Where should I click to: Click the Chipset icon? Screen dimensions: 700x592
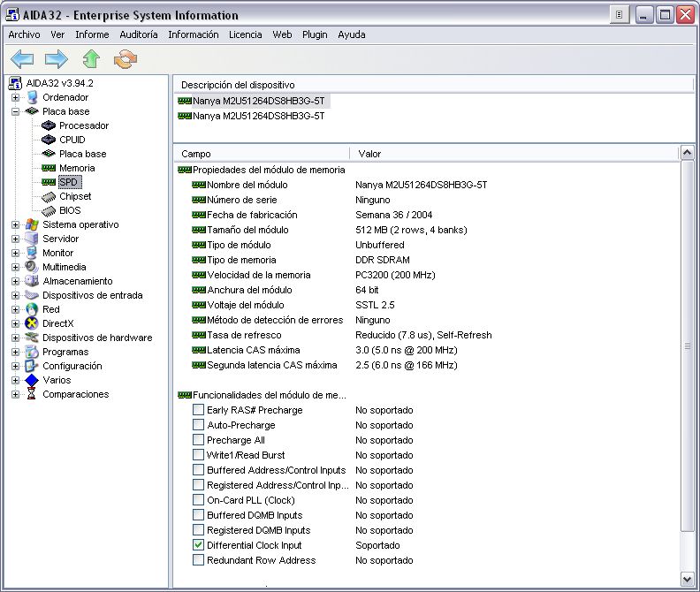[49, 196]
